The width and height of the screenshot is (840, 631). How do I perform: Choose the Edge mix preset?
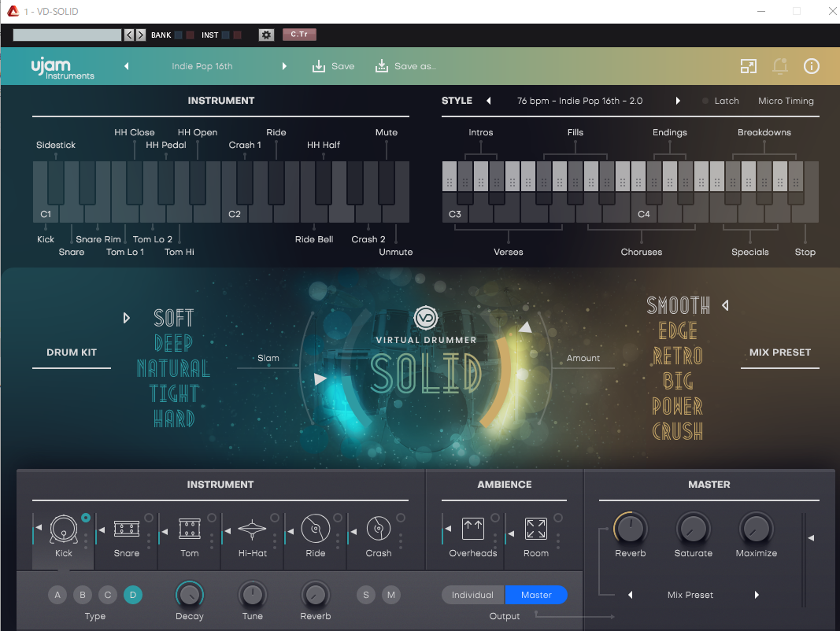pyautogui.click(x=678, y=330)
